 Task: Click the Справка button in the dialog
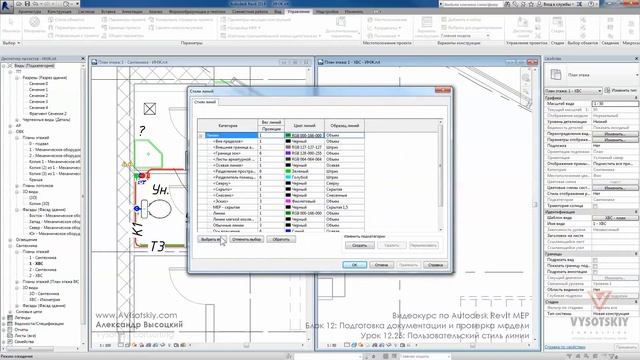coord(436,265)
